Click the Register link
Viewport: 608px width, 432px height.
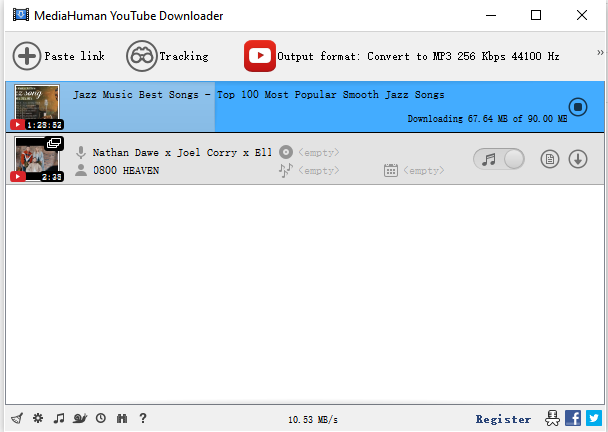click(x=503, y=419)
